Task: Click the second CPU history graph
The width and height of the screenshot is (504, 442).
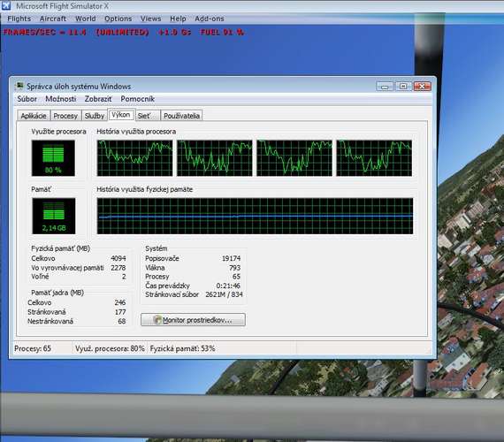Action: point(214,158)
